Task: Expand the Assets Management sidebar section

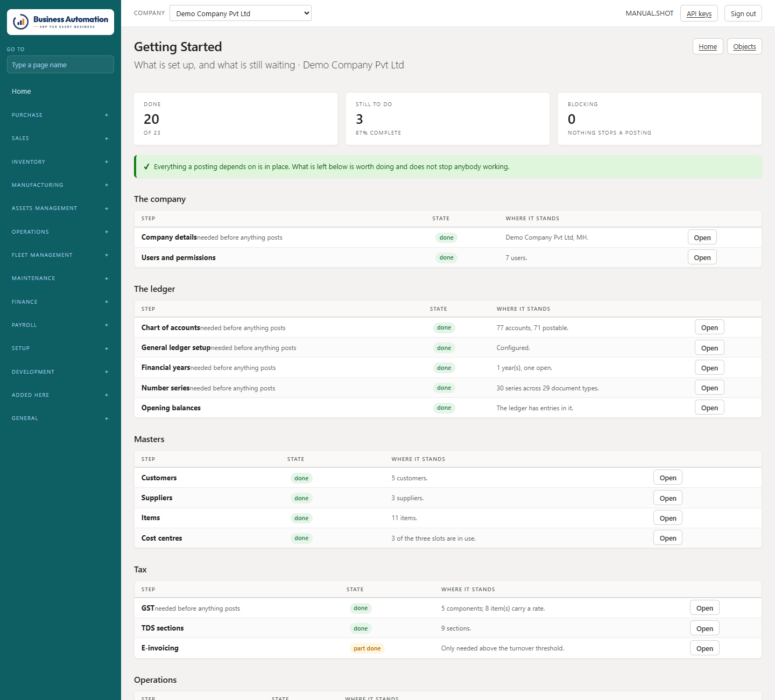Action: click(x=60, y=208)
